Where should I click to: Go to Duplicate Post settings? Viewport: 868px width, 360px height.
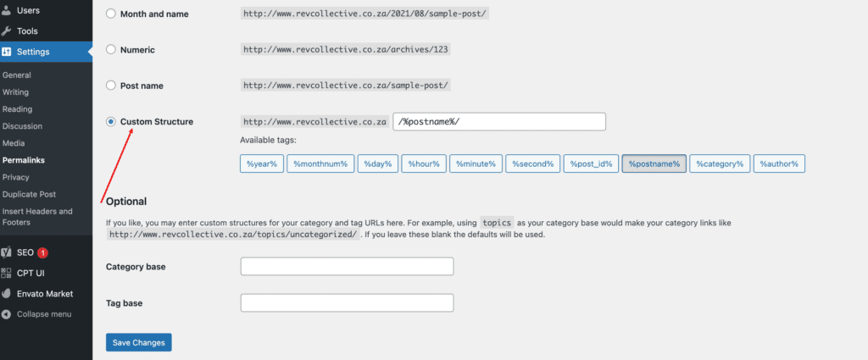(x=29, y=194)
